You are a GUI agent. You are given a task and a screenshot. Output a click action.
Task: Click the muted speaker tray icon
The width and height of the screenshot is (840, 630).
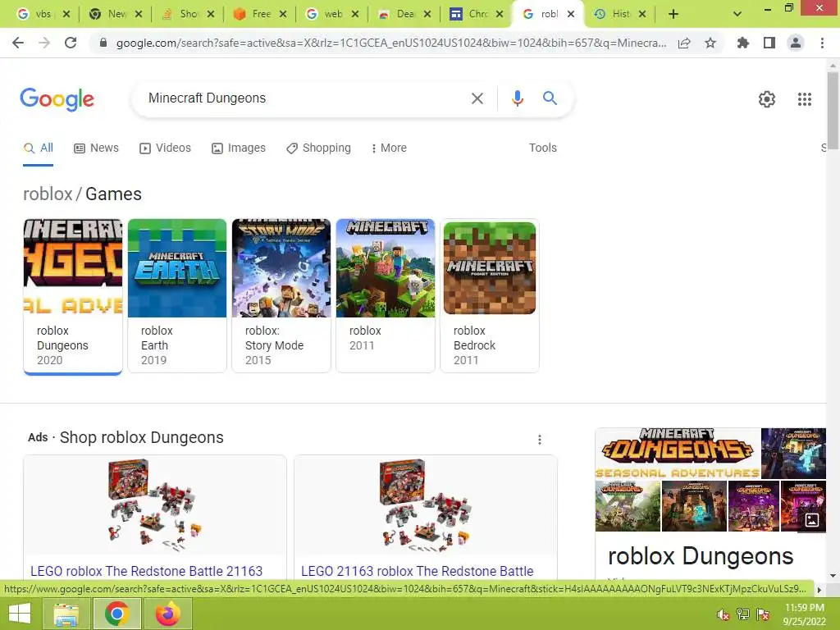pos(724,614)
